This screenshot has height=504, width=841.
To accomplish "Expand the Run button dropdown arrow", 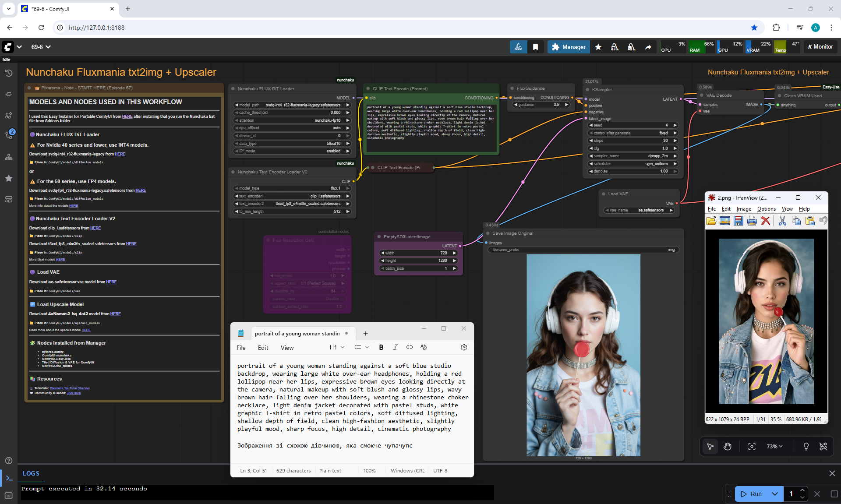I will 774,494.
